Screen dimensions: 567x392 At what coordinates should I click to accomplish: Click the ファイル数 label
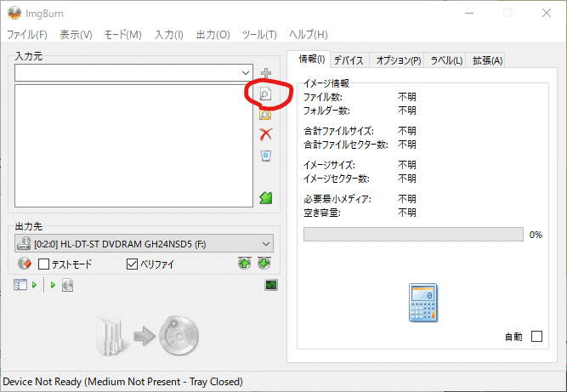322,97
